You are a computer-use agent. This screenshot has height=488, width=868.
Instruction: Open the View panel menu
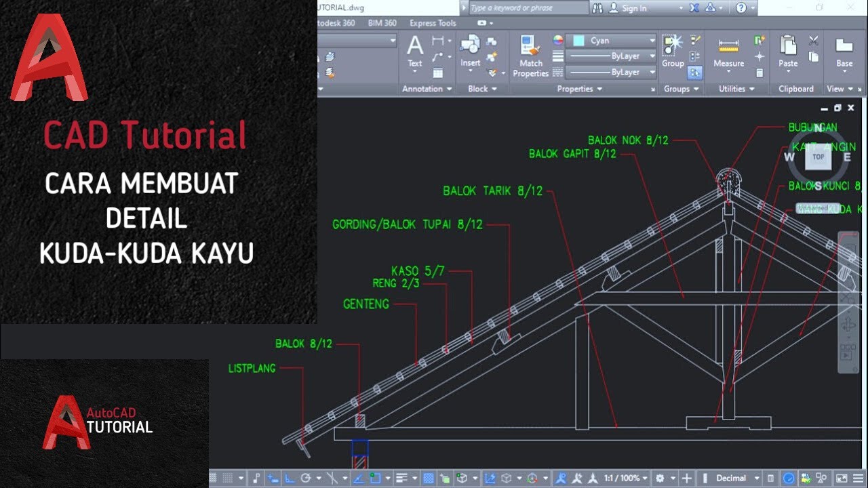(x=839, y=89)
